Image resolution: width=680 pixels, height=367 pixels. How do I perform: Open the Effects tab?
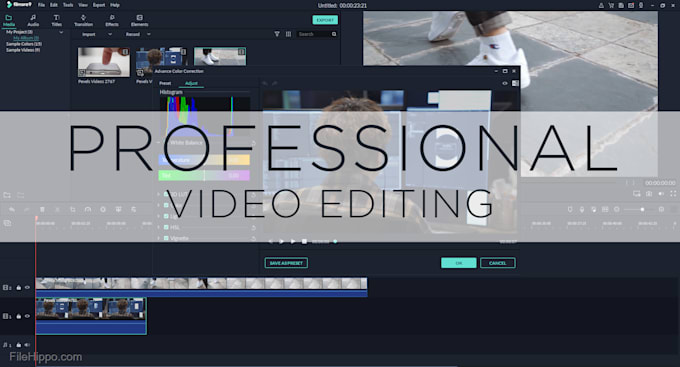pyautogui.click(x=112, y=20)
